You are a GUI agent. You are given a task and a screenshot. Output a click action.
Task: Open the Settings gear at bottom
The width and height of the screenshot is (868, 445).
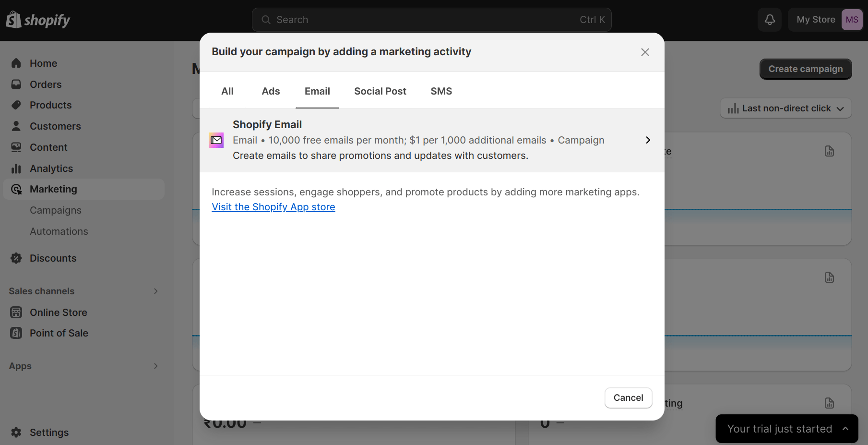click(x=16, y=432)
